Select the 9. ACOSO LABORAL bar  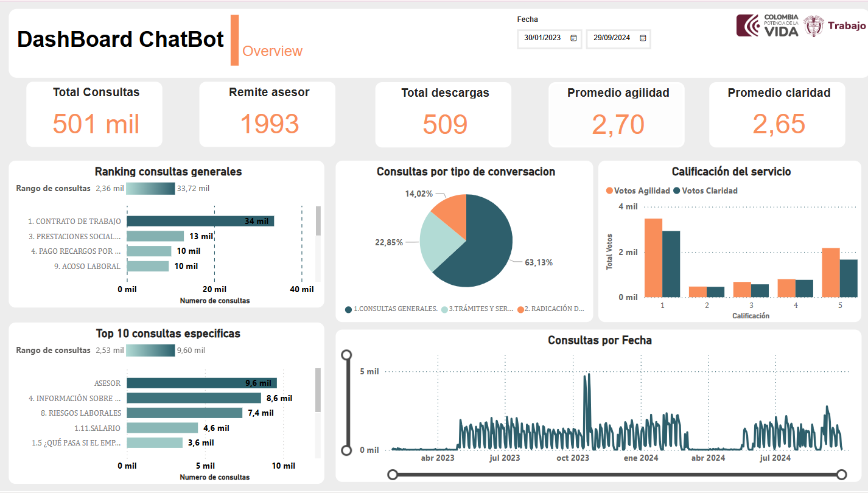click(x=148, y=266)
